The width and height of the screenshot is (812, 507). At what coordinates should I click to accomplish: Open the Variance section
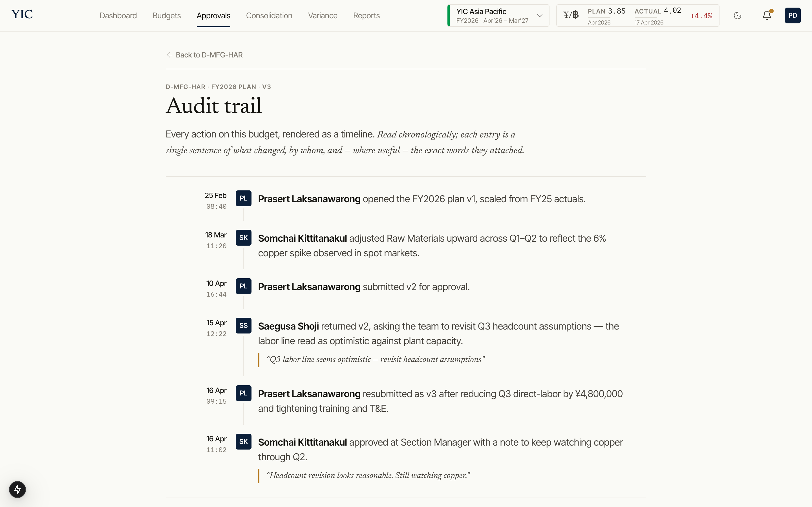point(322,15)
